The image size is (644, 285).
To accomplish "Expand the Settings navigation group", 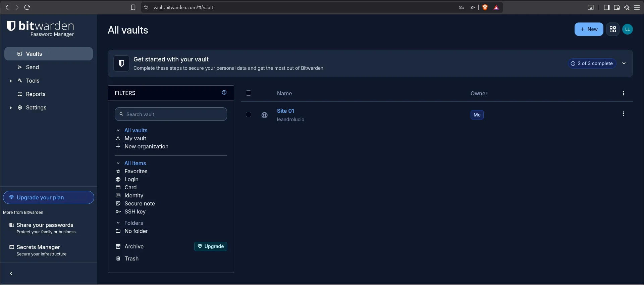I will (x=11, y=108).
